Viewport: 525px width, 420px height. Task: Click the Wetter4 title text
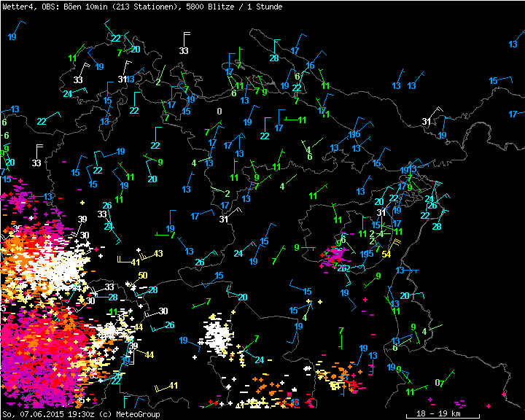point(17,6)
